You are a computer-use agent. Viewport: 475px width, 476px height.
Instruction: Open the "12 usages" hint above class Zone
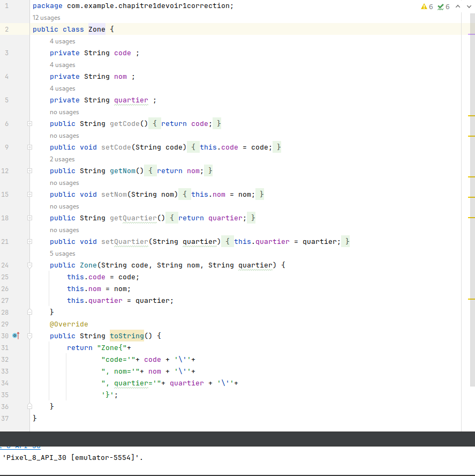(x=47, y=18)
